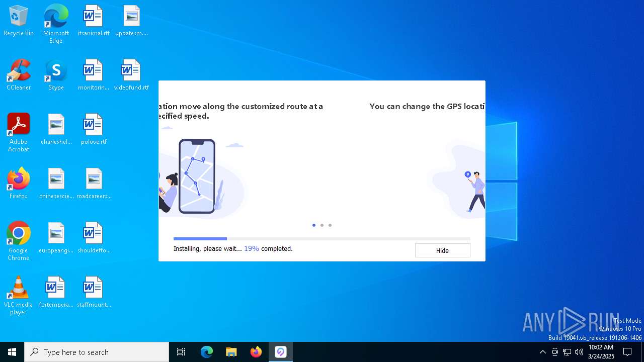Select the europeangi... image file icon
The image size is (644, 362).
pyautogui.click(x=56, y=238)
